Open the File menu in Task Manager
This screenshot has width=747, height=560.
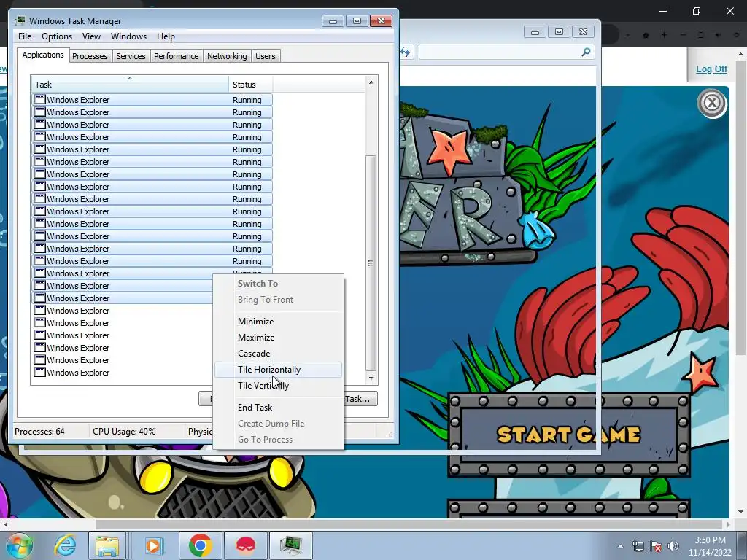tap(25, 36)
